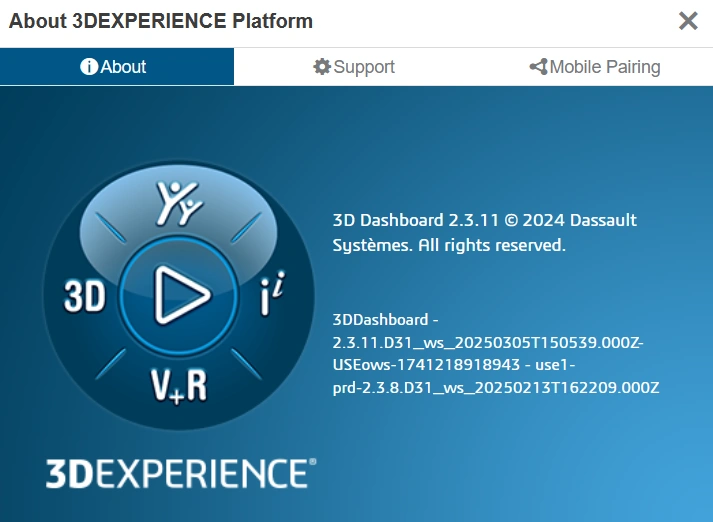Click the 'USEows-1741218918943 - use1-' text

[454, 365]
